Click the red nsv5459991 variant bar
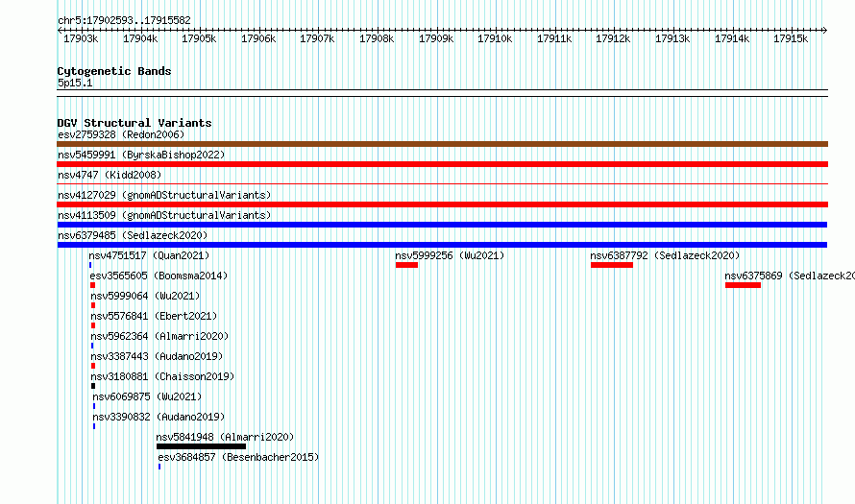 point(442,164)
